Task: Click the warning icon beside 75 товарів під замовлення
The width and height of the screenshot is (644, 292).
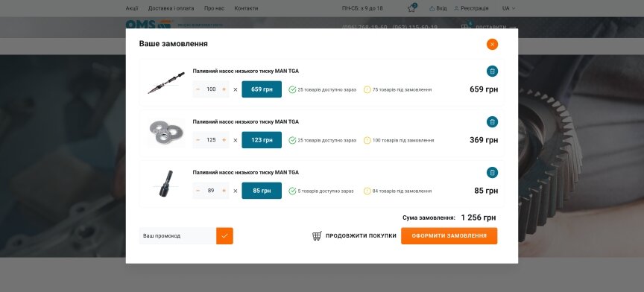Action: 367,89
